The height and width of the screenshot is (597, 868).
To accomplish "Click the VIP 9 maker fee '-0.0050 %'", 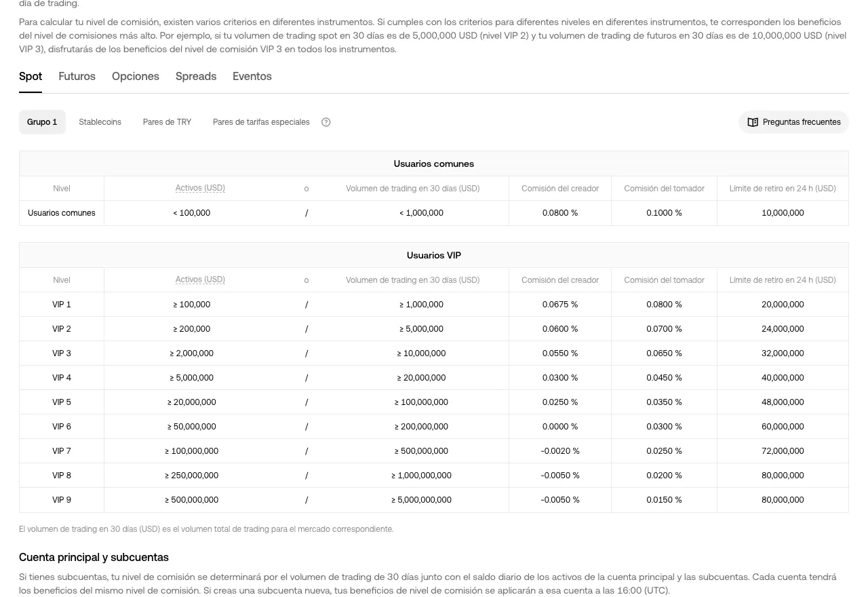I will (x=560, y=500).
